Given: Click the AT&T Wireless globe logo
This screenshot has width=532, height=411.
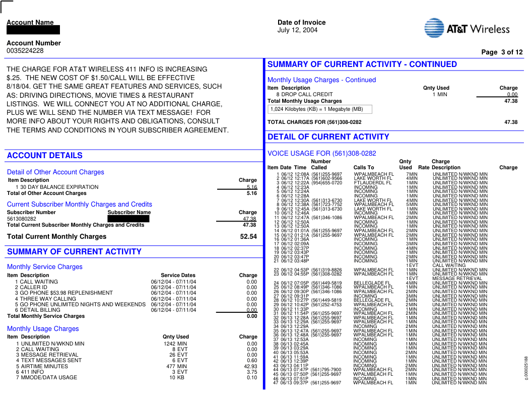Looking at the screenshot, I should pyautogui.click(x=434, y=28).
